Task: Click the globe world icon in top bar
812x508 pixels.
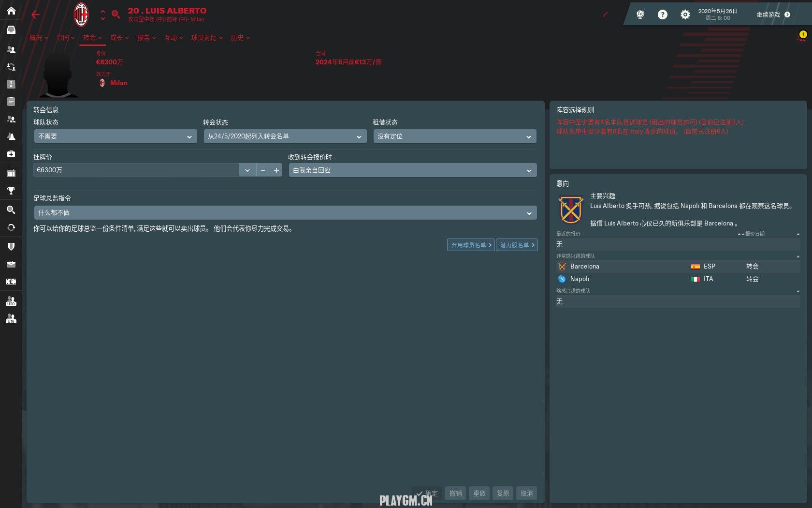Action: click(x=640, y=15)
